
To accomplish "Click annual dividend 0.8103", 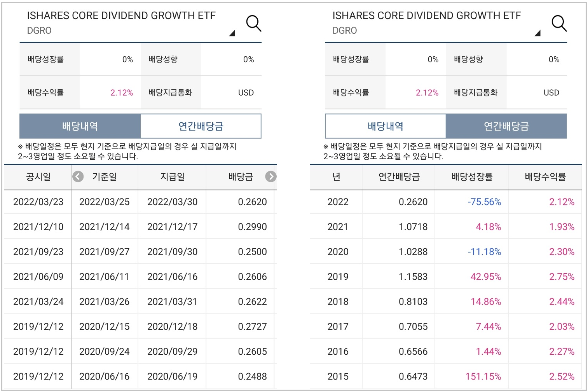I will (413, 301).
